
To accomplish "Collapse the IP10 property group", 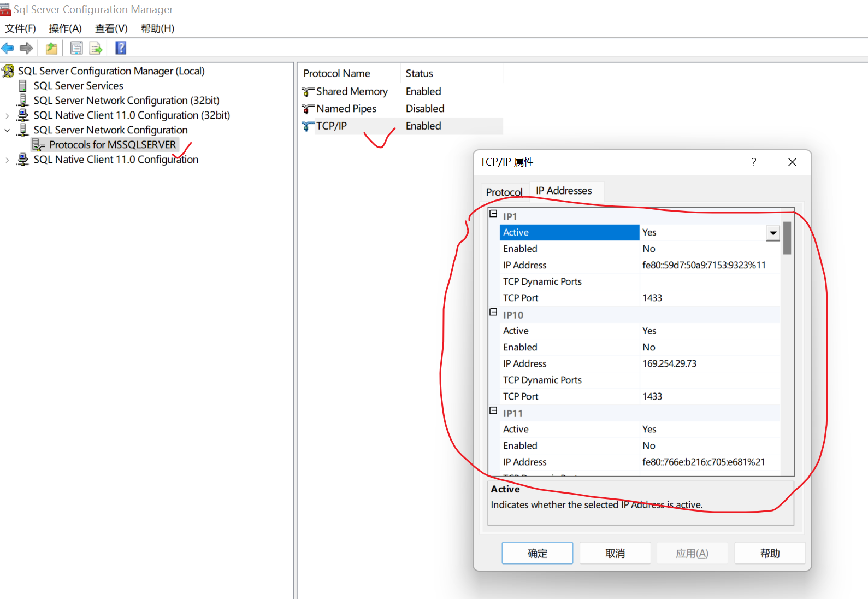I will [493, 312].
